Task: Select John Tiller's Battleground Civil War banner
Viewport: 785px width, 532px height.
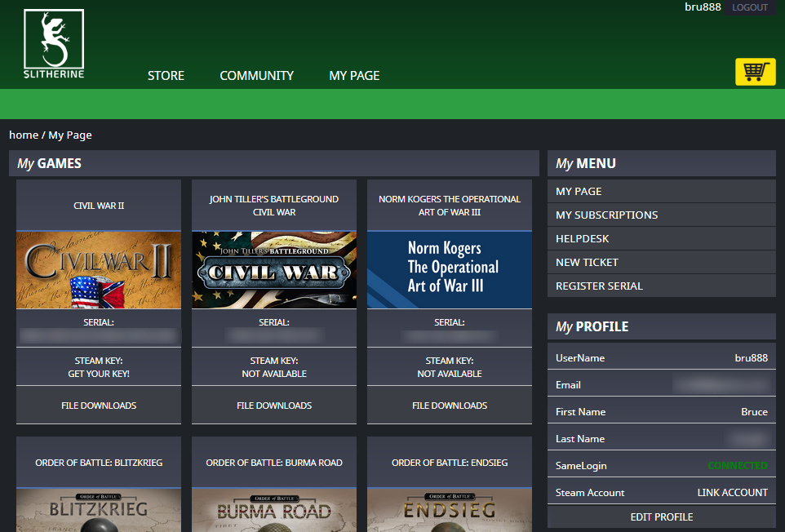Action: tap(274, 269)
